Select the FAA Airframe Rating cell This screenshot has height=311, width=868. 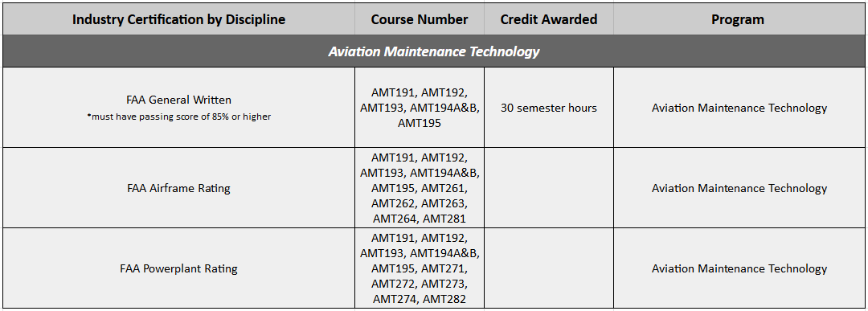[x=178, y=188]
